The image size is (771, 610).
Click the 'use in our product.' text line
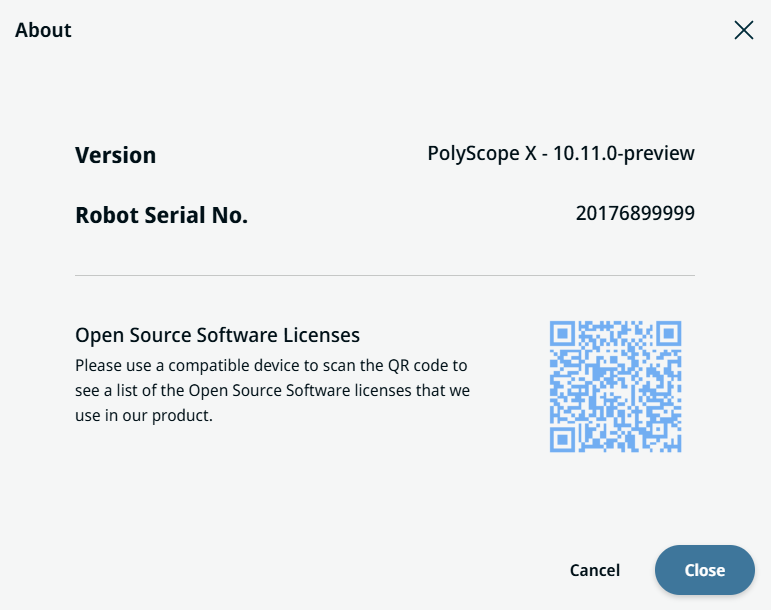pyautogui.click(x=144, y=415)
